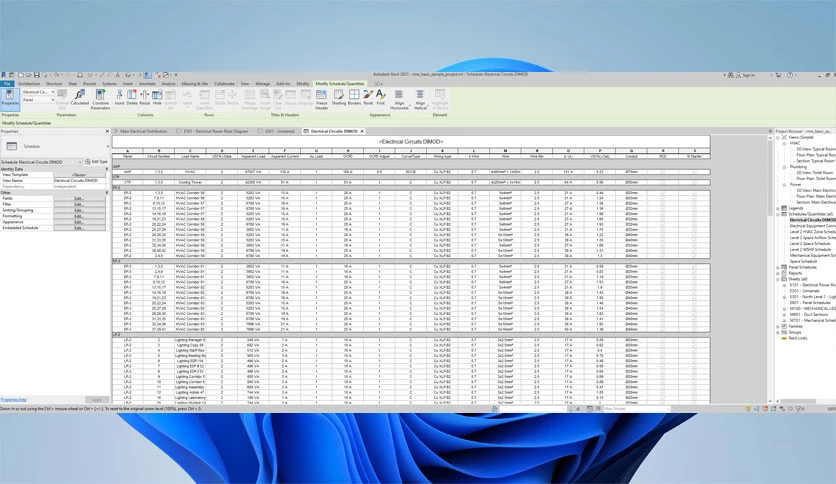Switch to Architecture ribbon tab

(x=29, y=84)
